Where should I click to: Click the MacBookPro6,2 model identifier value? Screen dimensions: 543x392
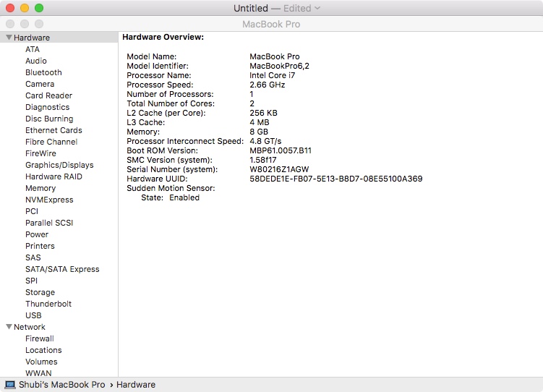tap(280, 66)
